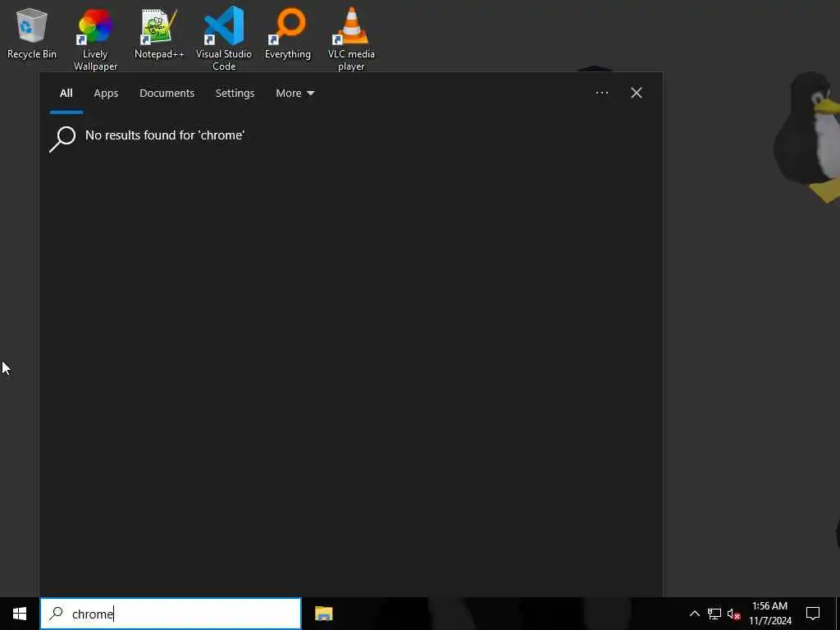840x630 pixels.
Task: Open the Action Center notifications icon
Action: 813,614
